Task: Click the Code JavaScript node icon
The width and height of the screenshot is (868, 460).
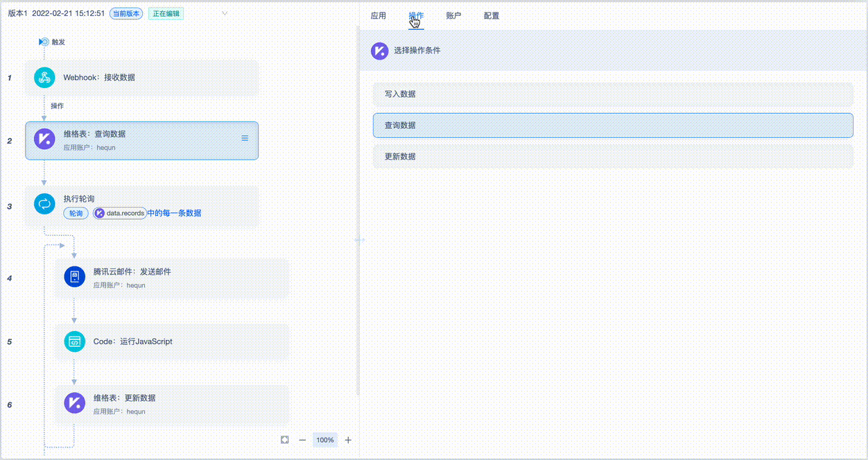Action: [74, 341]
